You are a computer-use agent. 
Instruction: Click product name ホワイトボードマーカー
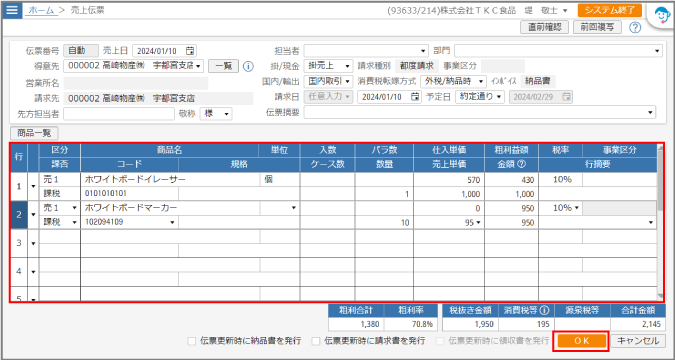tap(131, 208)
